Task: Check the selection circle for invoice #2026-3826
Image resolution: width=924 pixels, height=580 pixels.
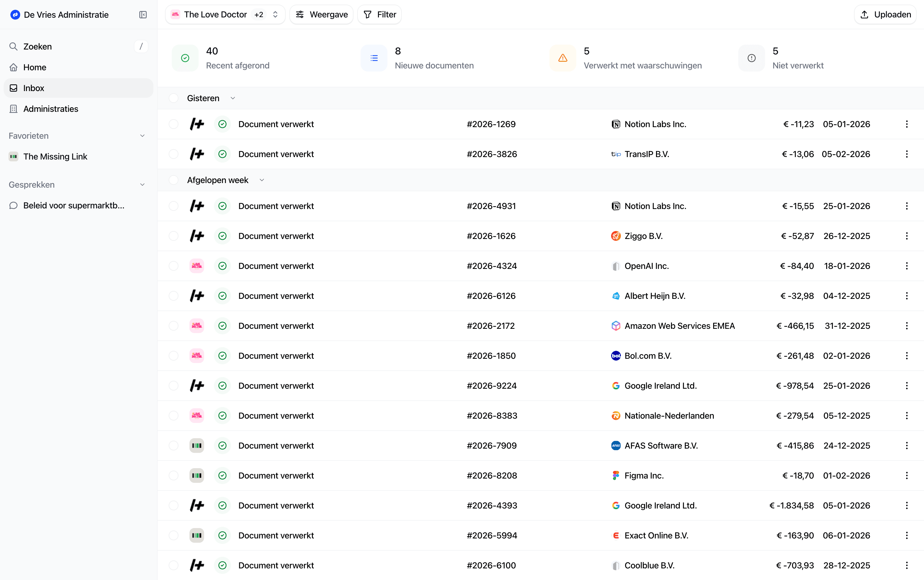Action: coord(173,154)
